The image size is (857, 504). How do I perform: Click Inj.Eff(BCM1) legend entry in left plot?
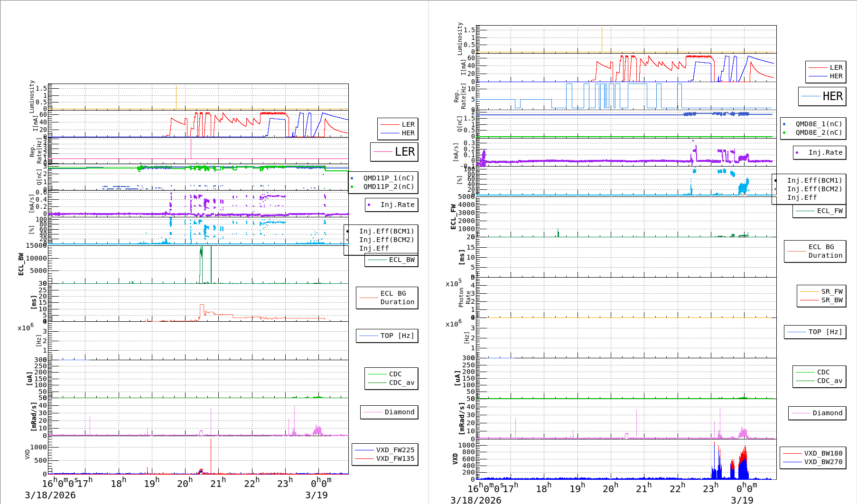(386, 231)
